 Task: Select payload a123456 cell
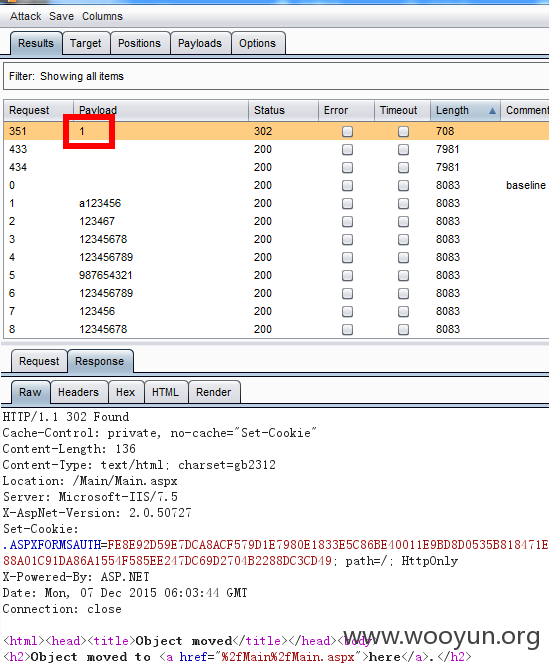100,203
